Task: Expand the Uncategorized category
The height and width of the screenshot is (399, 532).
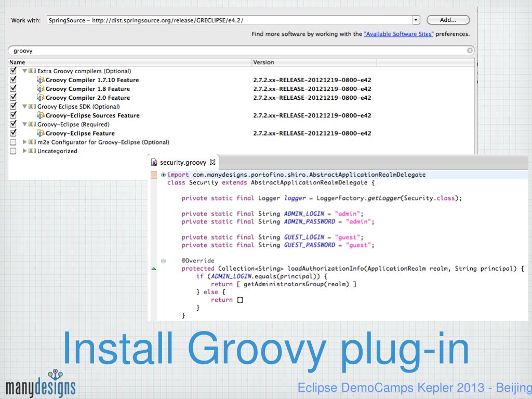Action: click(x=24, y=151)
